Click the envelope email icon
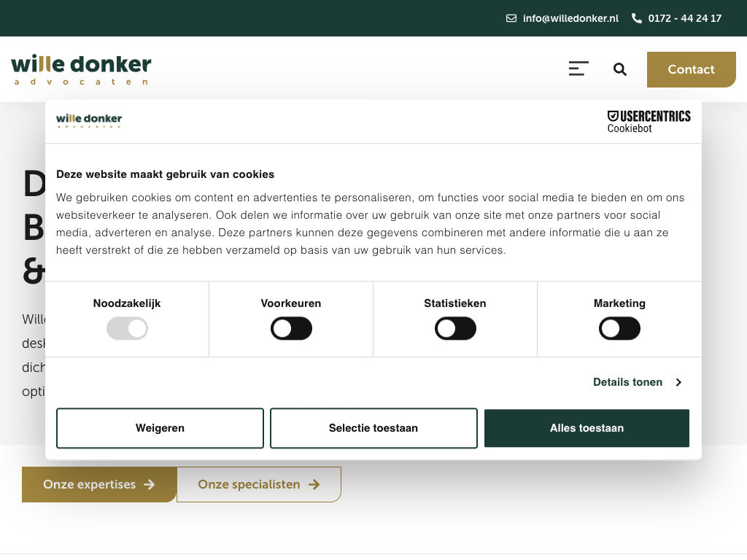The width and height of the screenshot is (747, 560). (x=511, y=18)
